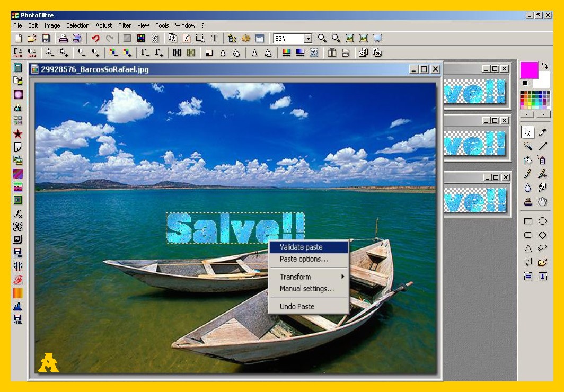Choose the Clone Stamp tool
This screenshot has height=392, width=564.
coord(528,201)
